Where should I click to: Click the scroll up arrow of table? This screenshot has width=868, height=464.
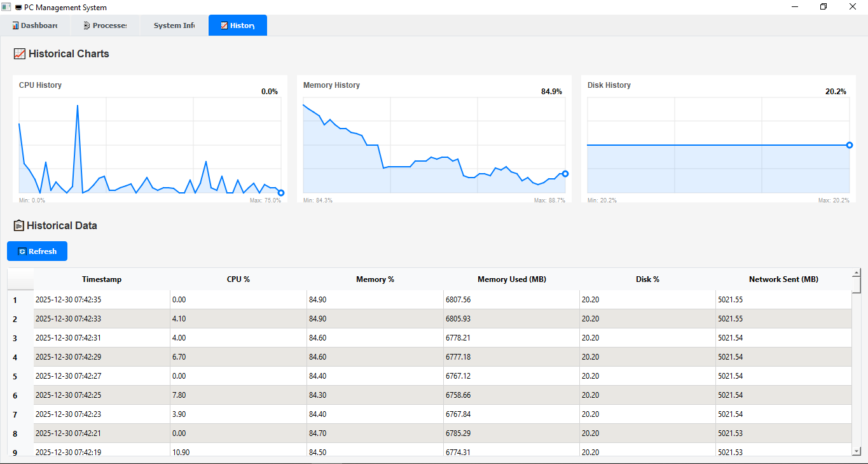[856, 273]
